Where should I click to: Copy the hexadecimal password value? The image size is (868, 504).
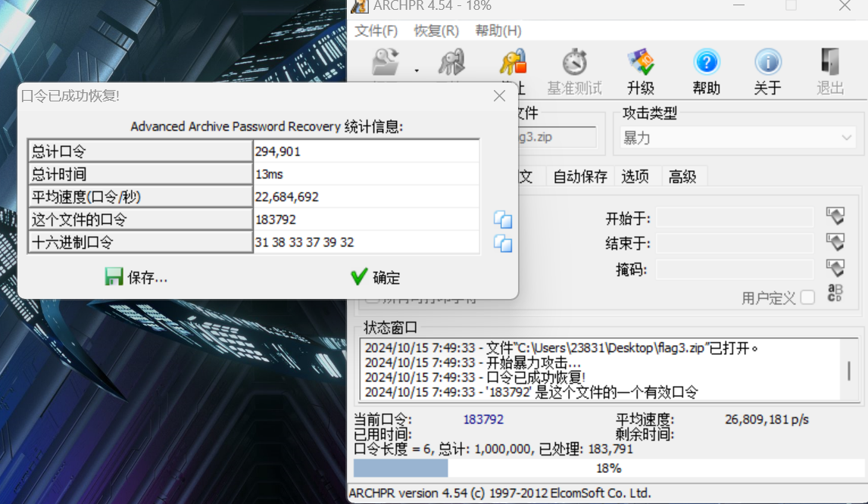[503, 244]
